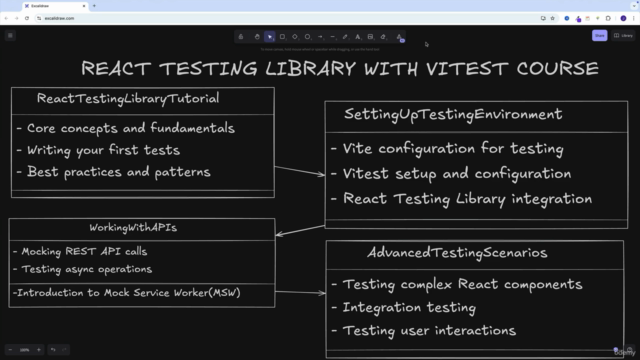This screenshot has height=360, width=640.
Task: Select the ReactTestingLibraryTutorial heading
Action: pos(128,99)
